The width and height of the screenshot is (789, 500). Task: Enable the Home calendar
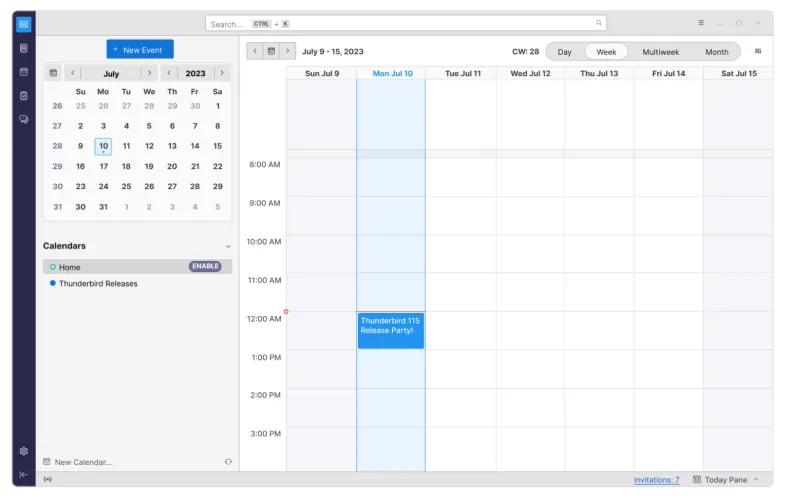point(205,267)
